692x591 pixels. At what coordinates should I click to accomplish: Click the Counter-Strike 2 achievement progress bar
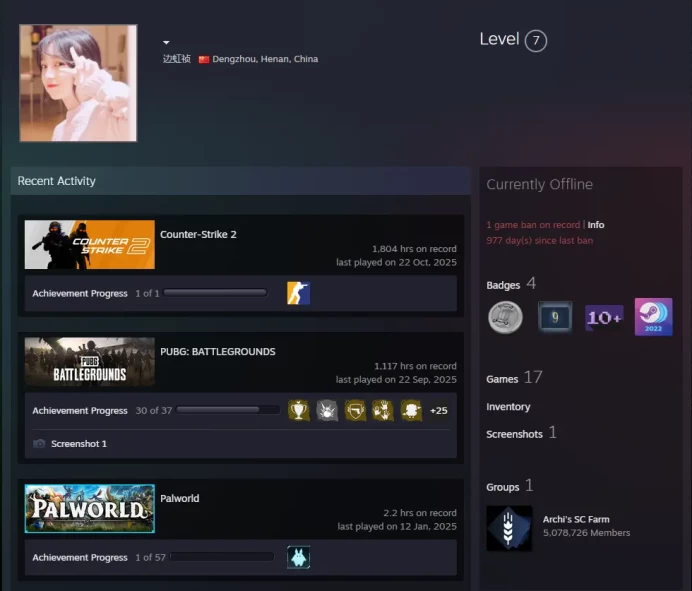coord(215,293)
